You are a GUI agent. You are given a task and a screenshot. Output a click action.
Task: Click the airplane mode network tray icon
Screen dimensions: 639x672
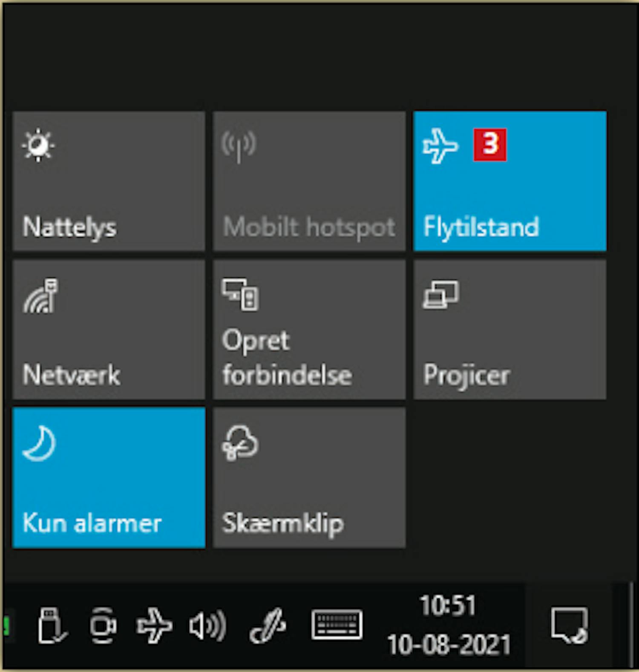point(154,626)
